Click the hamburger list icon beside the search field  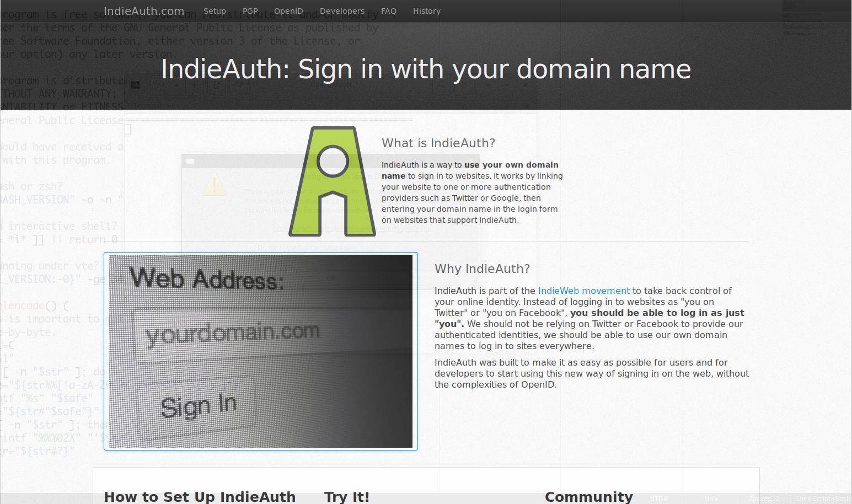pos(463,84)
